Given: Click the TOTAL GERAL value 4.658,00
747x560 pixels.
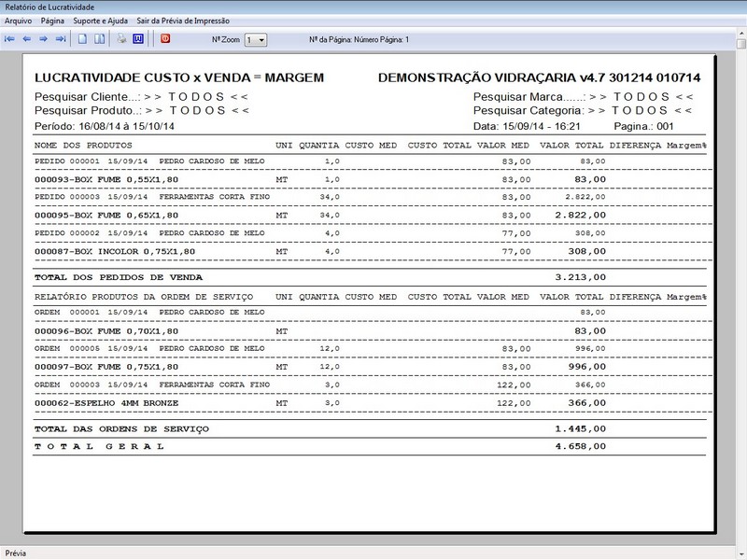Looking at the screenshot, I should pyautogui.click(x=580, y=446).
